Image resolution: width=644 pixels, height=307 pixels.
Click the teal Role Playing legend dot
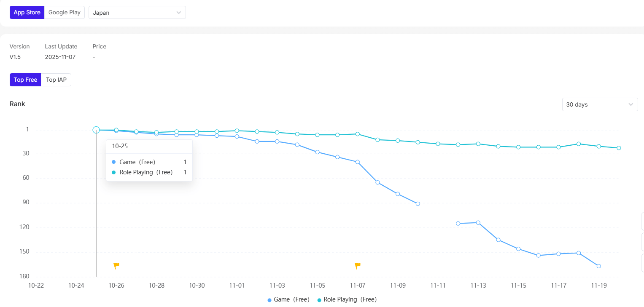pos(319,300)
